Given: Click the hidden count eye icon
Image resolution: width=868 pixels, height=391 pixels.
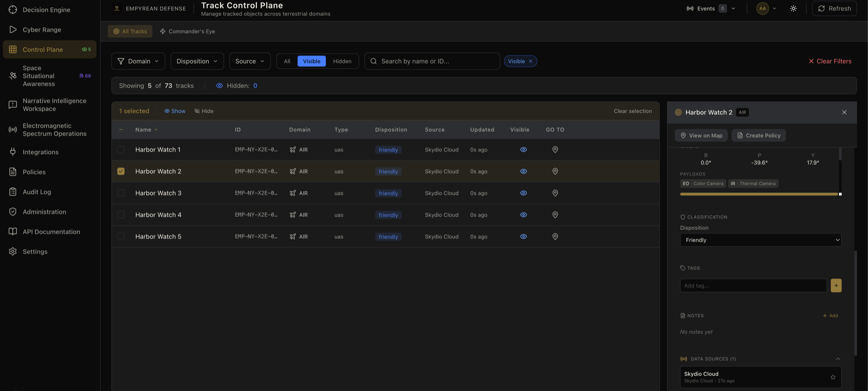Looking at the screenshot, I should click(219, 86).
